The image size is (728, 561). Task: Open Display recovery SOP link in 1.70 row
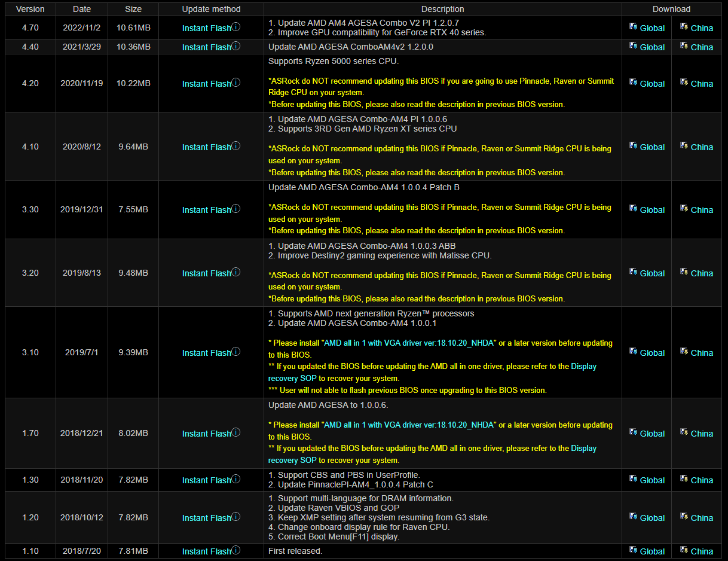[432, 454]
